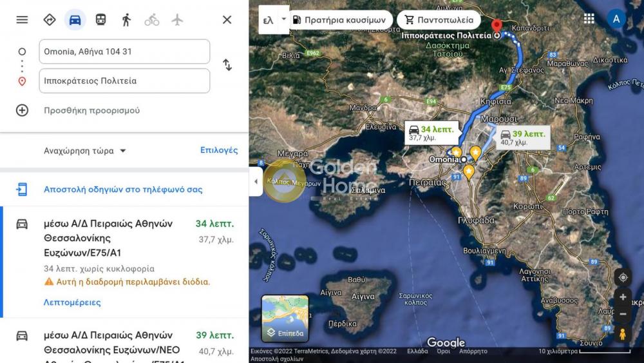644x363 pixels.
Task: Filter by 'Πρατήρια καυσίμων' gas stations
Action: [x=339, y=20]
